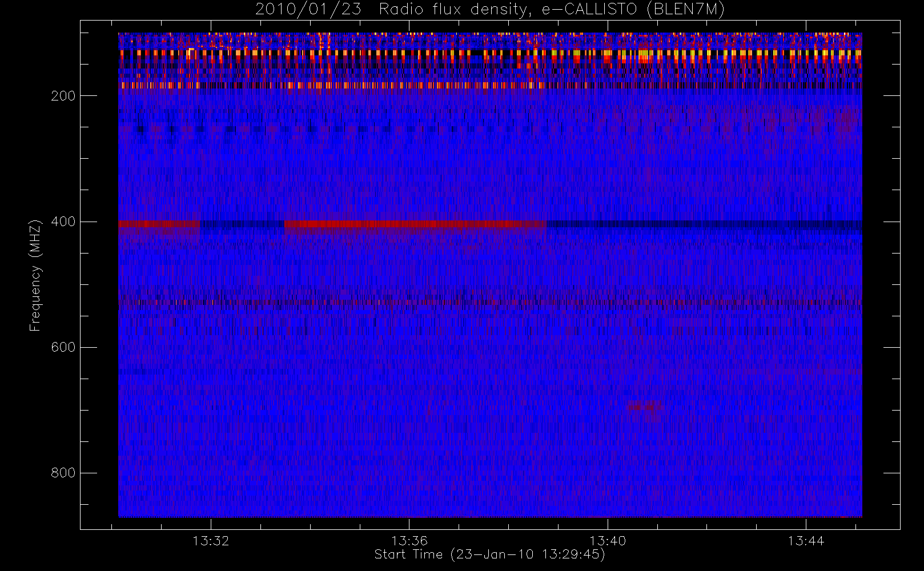Select the Frequency (MHZ) axis label
924x571 pixels.
[35, 275]
